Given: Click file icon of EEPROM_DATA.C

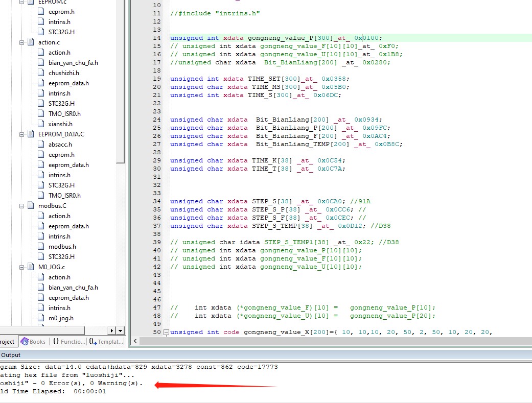Looking at the screenshot, I should point(31,134).
